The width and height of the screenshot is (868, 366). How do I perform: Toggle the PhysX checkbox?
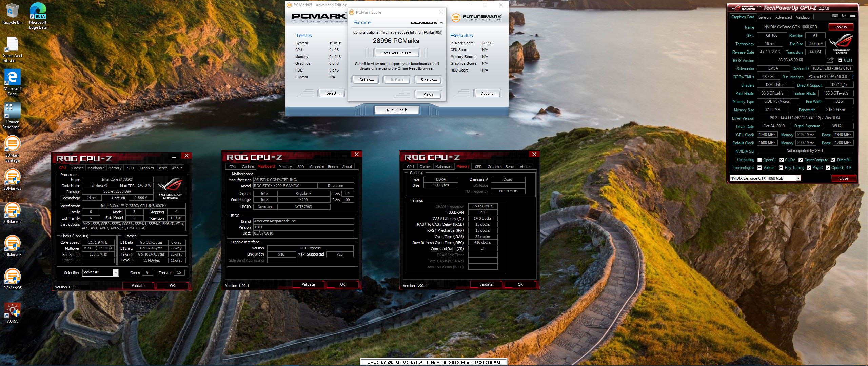point(809,168)
